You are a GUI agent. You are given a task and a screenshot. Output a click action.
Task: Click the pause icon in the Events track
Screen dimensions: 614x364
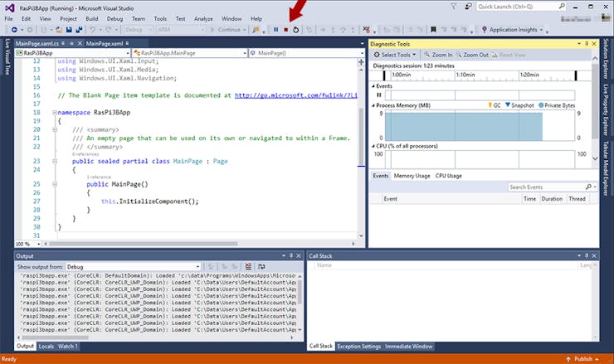[x=378, y=95]
